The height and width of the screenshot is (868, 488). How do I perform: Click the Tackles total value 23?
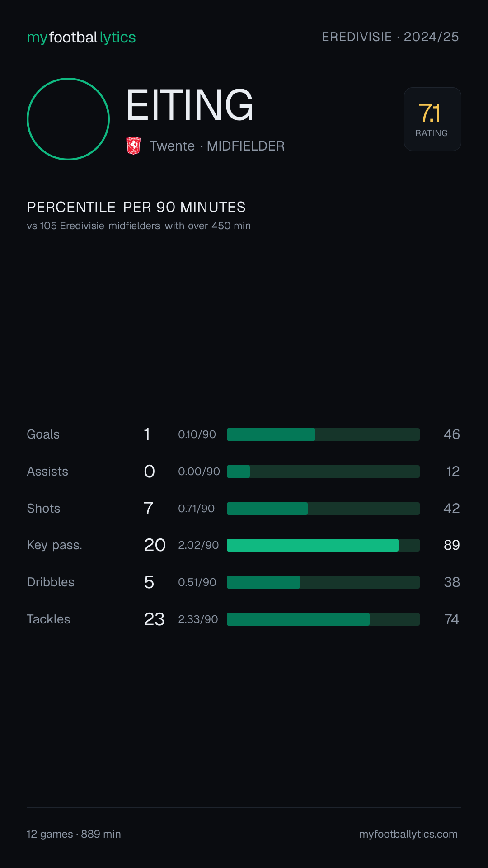pos(154,619)
